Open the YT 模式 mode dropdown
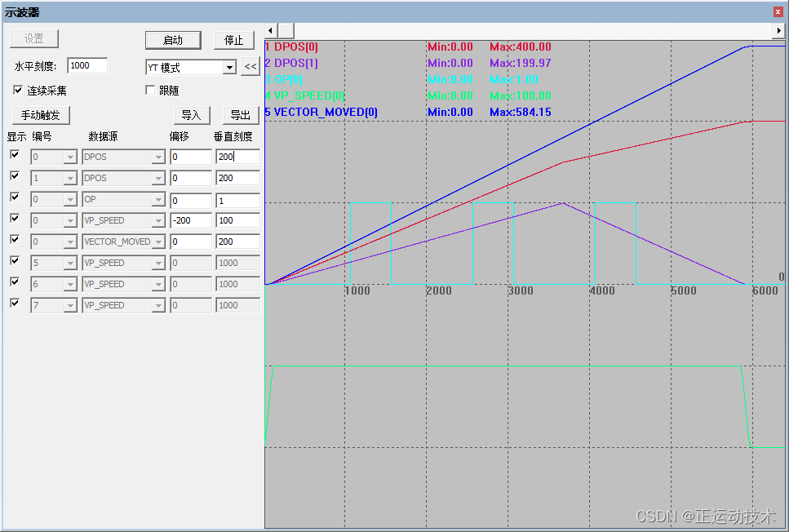The image size is (789, 532). click(x=229, y=67)
